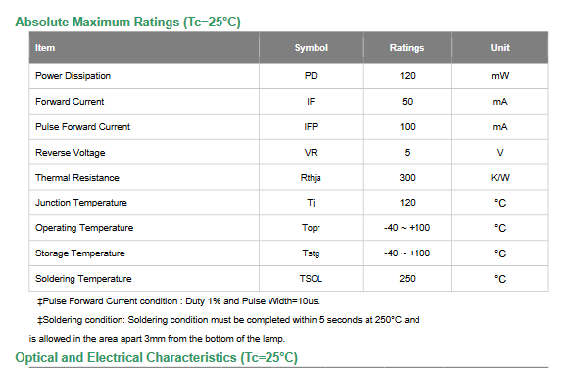Image resolution: width=588 pixels, height=368 pixels.
Task: Select the Soldering Temperature 250 rating
Action: coord(407,279)
